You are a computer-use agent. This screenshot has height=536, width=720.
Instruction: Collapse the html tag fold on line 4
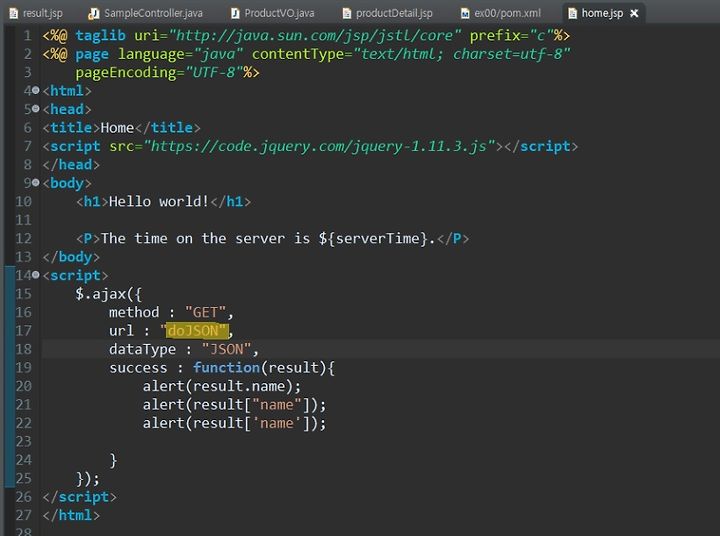[36, 90]
